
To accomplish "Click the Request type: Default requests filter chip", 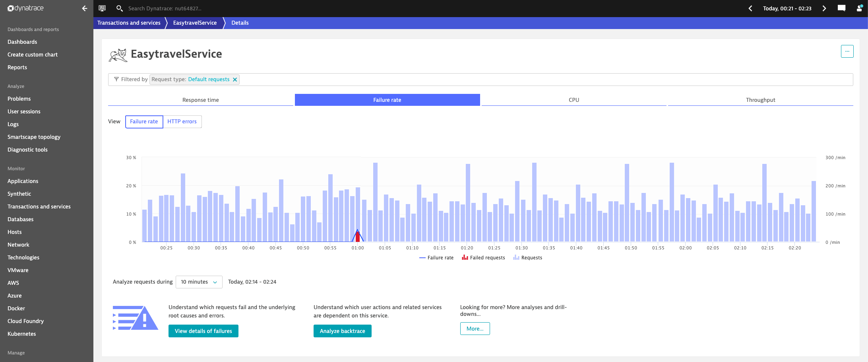I will pos(194,80).
